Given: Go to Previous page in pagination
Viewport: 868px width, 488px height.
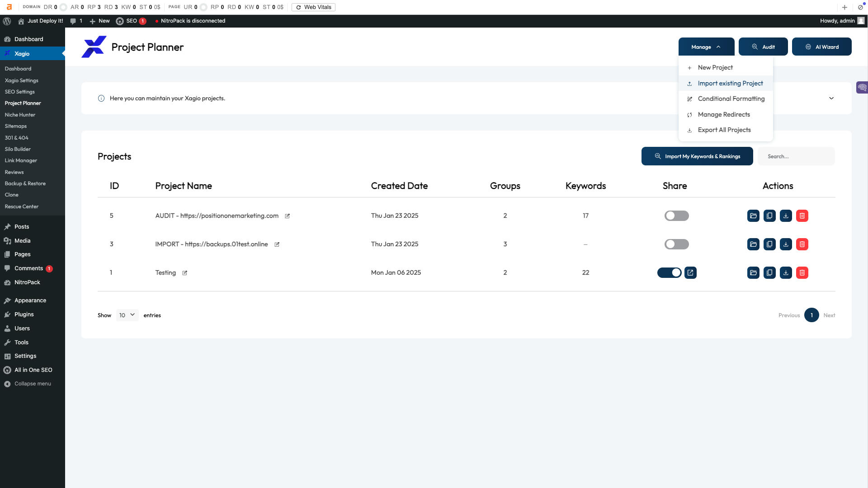Looking at the screenshot, I should [789, 315].
